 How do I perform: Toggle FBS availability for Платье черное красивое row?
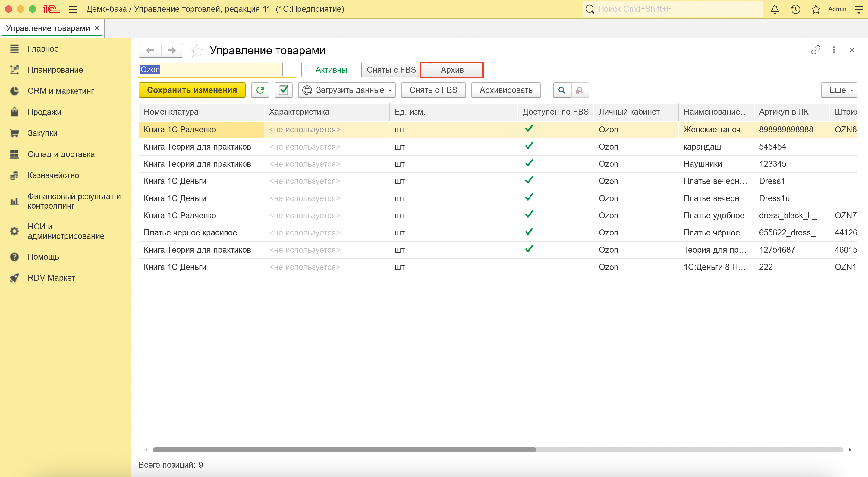point(529,232)
